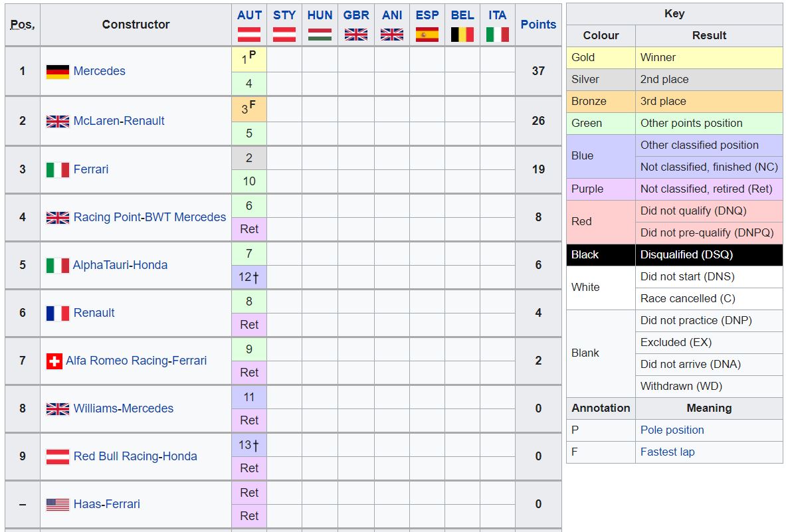The height and width of the screenshot is (532, 786).
Task: Select the Purple colour cell in the Key
Action: point(601,189)
